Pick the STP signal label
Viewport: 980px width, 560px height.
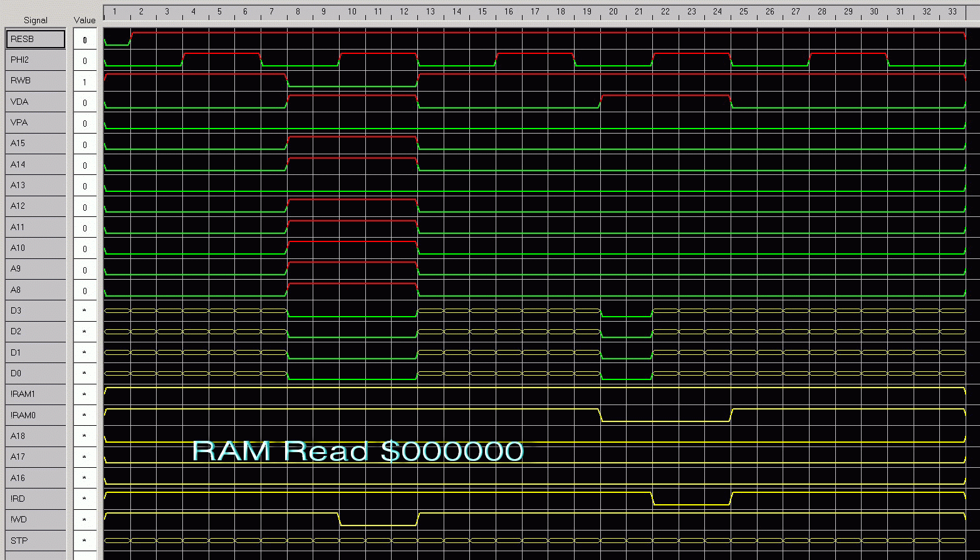point(35,541)
